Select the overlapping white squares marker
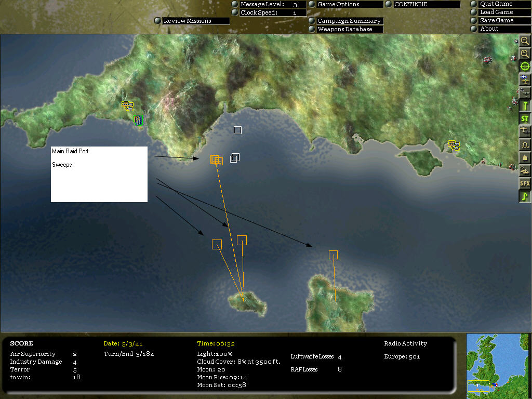 235,158
